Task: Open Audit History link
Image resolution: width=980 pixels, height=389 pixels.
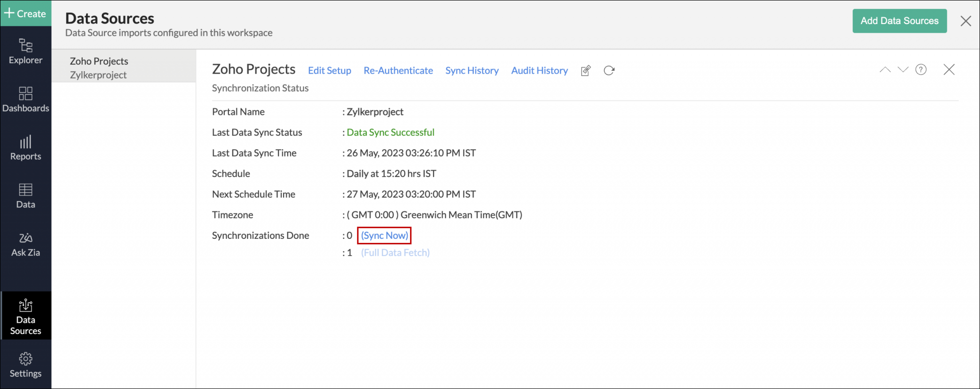Action: tap(539, 71)
